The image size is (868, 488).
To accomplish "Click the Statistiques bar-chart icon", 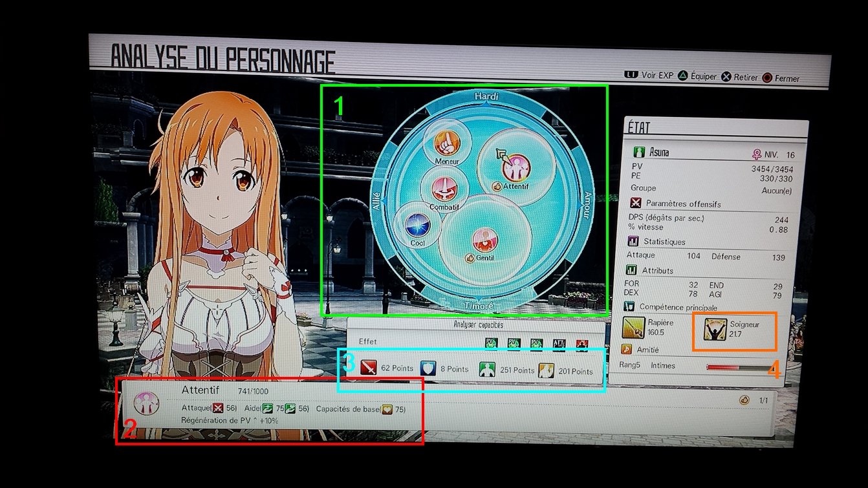I will point(633,242).
